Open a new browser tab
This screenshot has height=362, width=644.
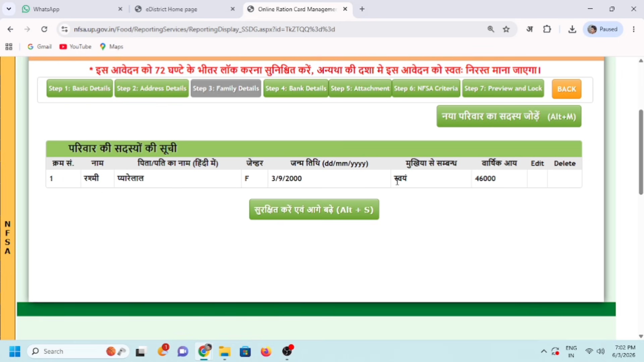(x=362, y=9)
